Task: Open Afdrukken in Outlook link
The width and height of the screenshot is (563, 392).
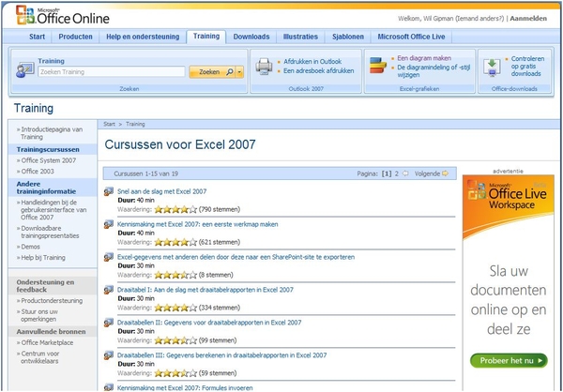Action: pyautogui.click(x=312, y=61)
